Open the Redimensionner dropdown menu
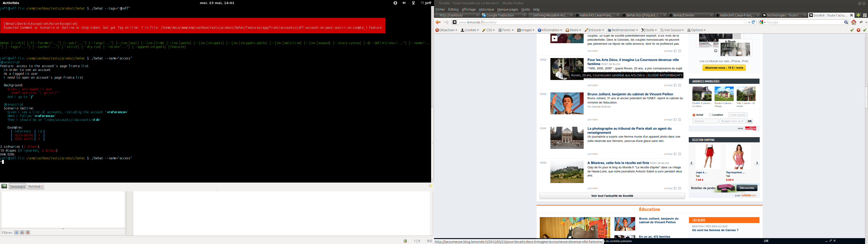Image resolution: width=868 pixels, height=244 pixels. click(623, 30)
